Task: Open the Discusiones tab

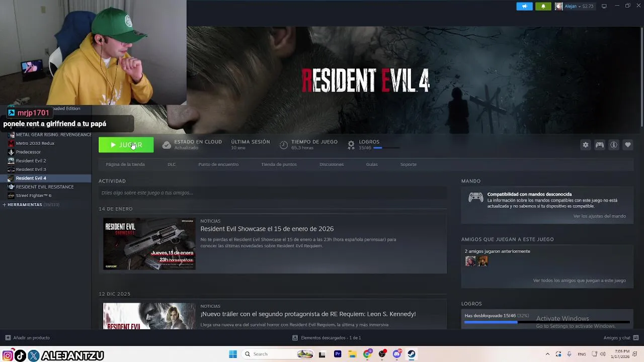Action: click(332, 164)
